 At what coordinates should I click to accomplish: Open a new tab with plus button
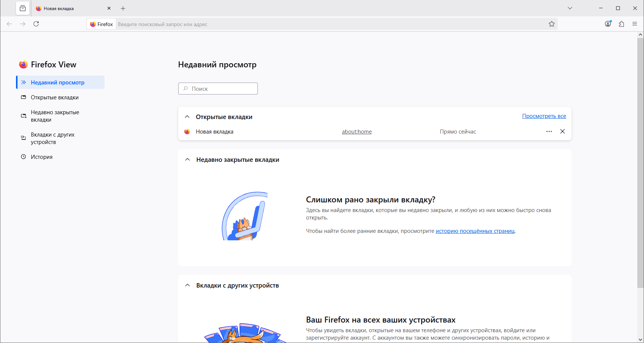click(x=123, y=9)
